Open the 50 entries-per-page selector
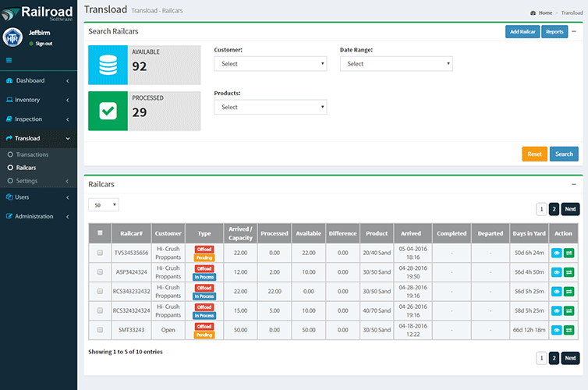This screenshot has height=390, width=588. (103, 204)
